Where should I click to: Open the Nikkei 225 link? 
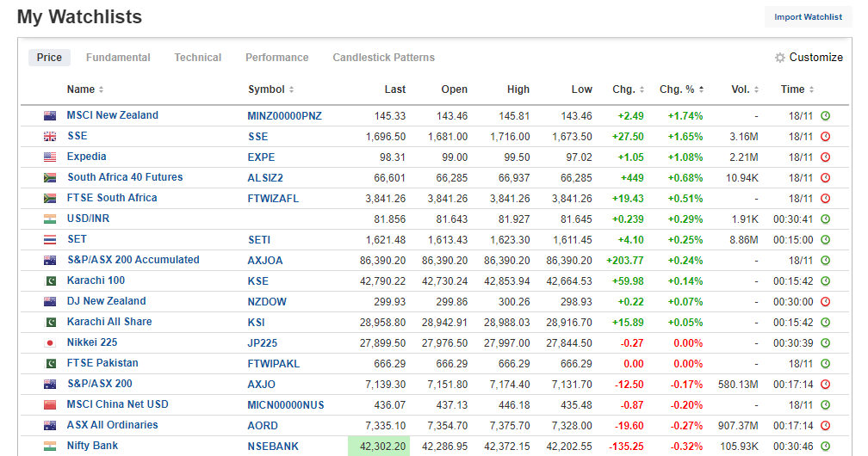coord(92,342)
